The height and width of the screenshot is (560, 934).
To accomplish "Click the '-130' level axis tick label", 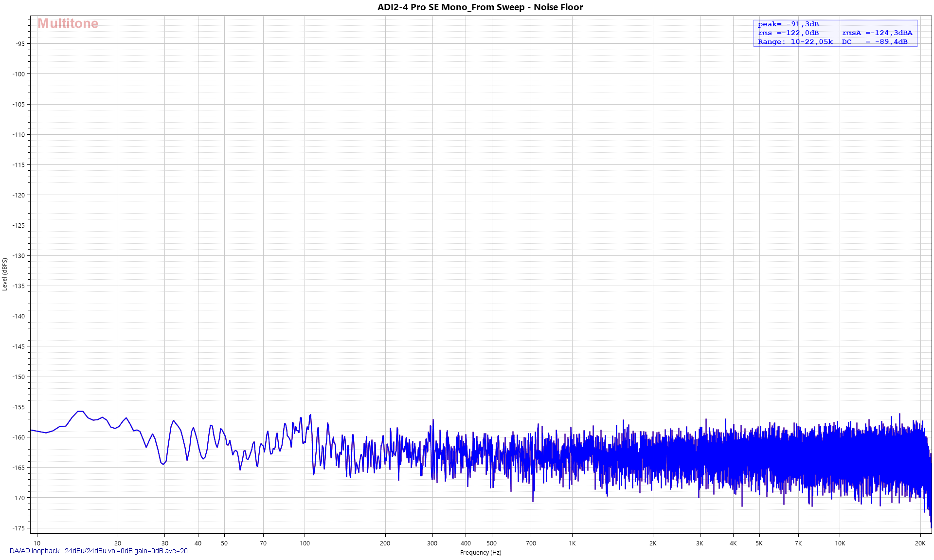I will (18, 256).
